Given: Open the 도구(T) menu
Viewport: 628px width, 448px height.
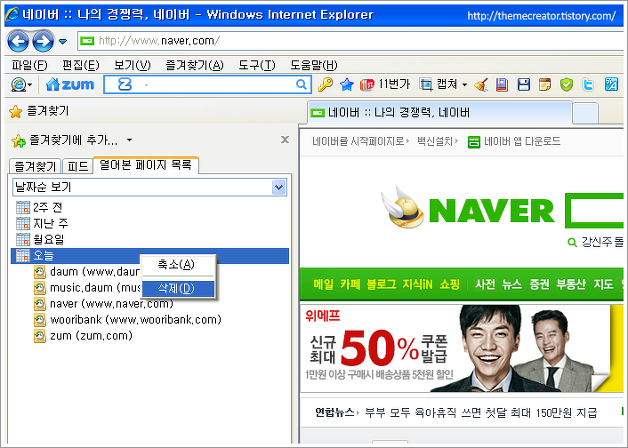Looking at the screenshot, I should (257, 65).
